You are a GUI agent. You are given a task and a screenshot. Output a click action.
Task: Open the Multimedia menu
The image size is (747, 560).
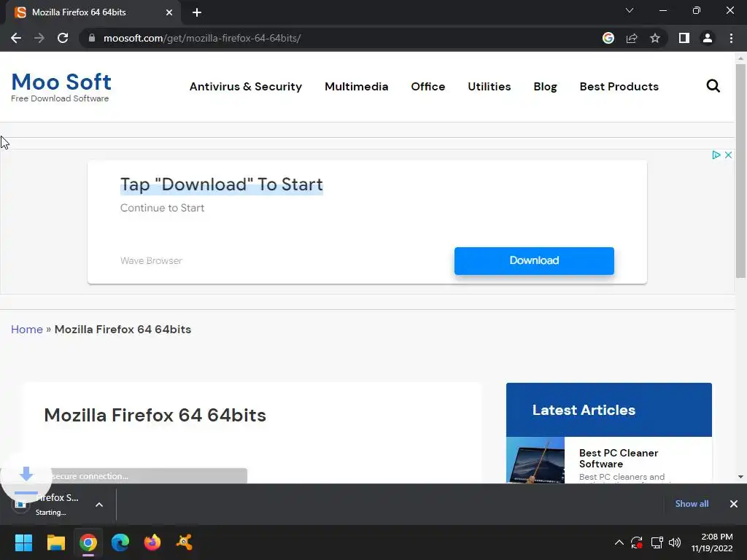[x=356, y=87]
